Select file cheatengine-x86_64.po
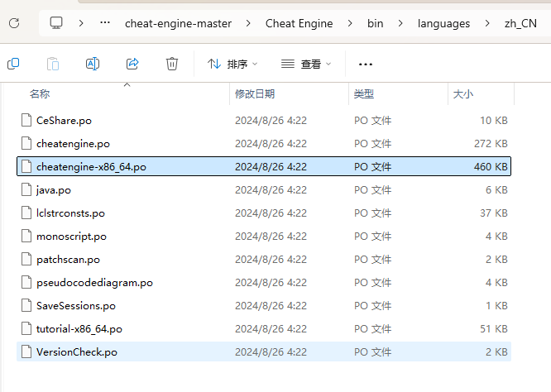The image size is (551, 392). coord(264,166)
